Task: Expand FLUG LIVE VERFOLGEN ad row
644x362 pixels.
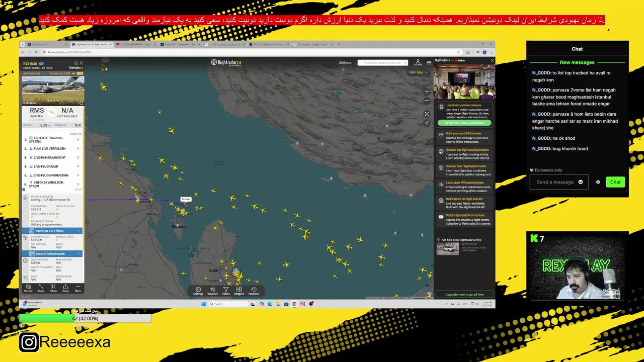Action: click(x=52, y=149)
